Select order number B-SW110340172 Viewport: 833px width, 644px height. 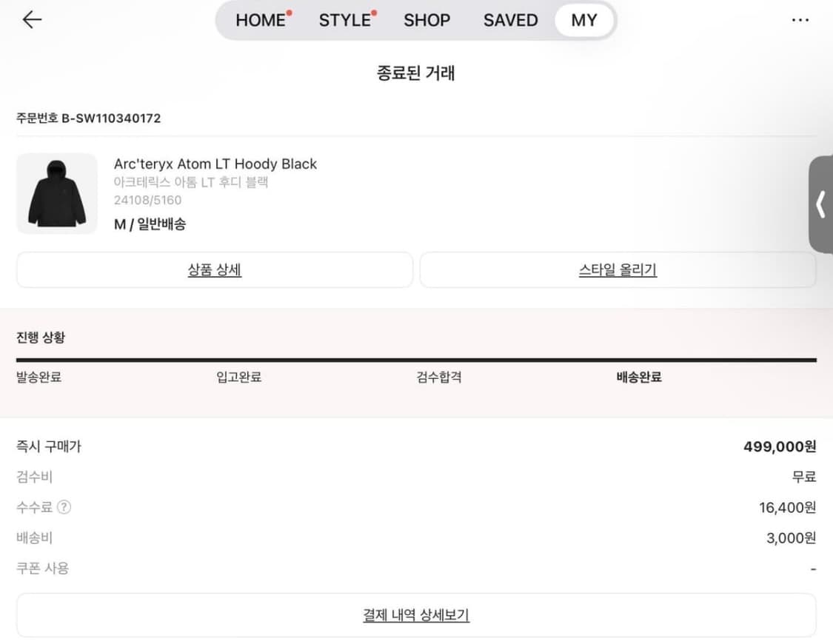point(88,117)
